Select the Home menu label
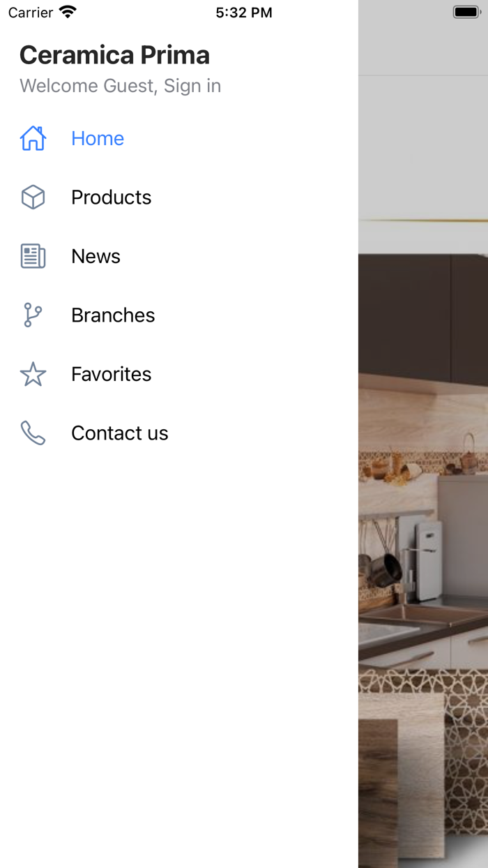The width and height of the screenshot is (488, 868). pos(98,138)
